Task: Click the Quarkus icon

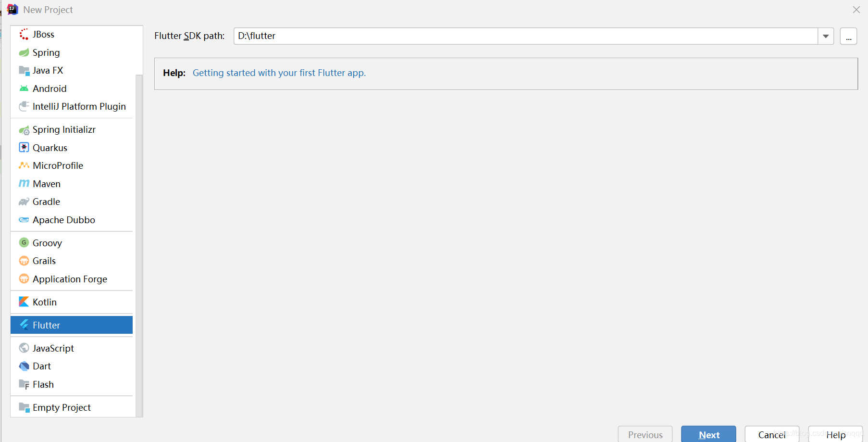Action: tap(24, 147)
